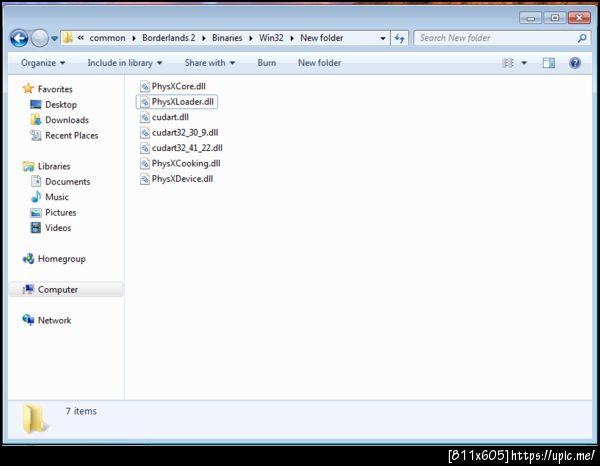Expand the arrow after 'Binaries' breadcrumb
Screen dimensions: 600x466
tap(251, 38)
